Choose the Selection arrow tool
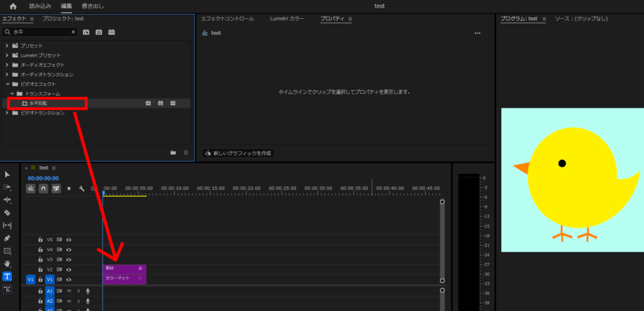 (7, 174)
